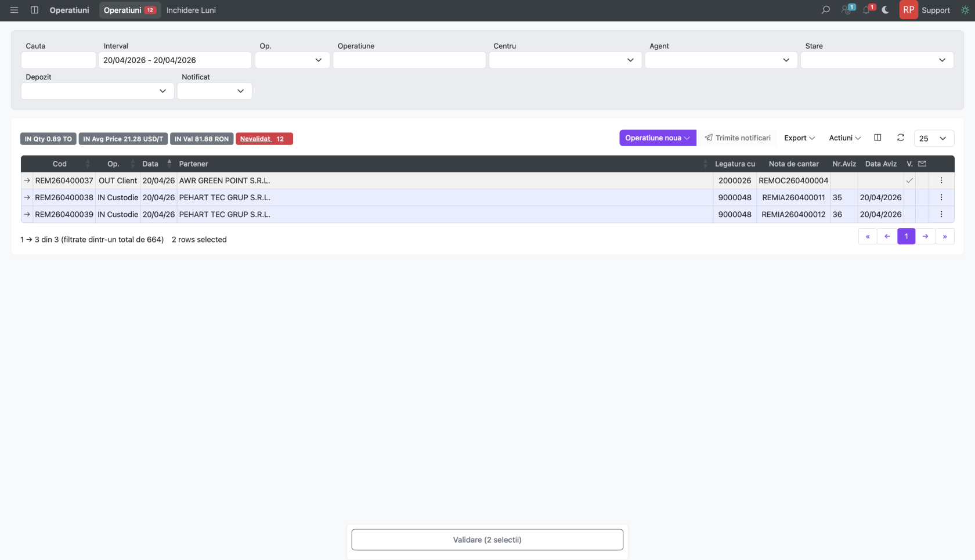The image size is (975, 560).
Task: Expand the Agent filter dropdown
Action: pos(721,60)
